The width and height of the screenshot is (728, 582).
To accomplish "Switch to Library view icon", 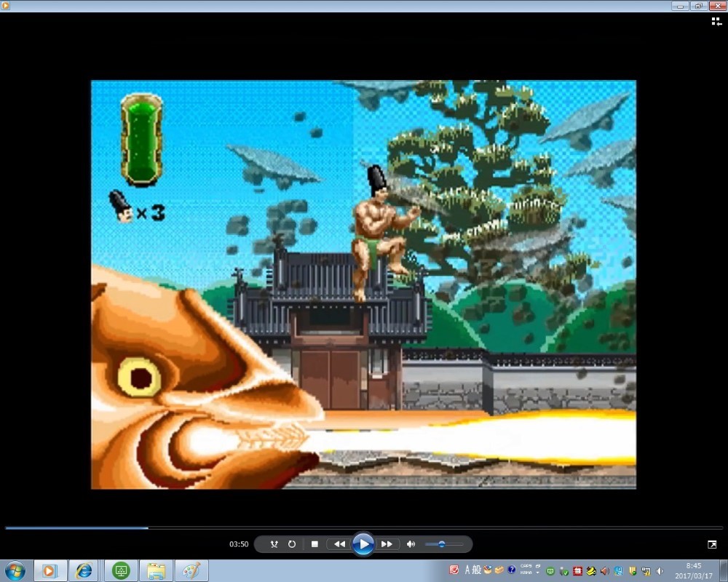I will (716, 21).
